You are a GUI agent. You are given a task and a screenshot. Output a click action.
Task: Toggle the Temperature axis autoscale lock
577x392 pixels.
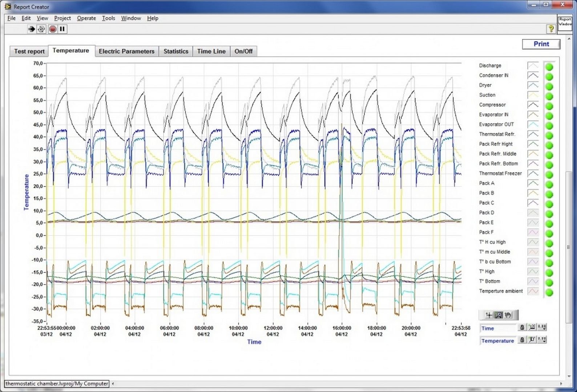[522, 340]
